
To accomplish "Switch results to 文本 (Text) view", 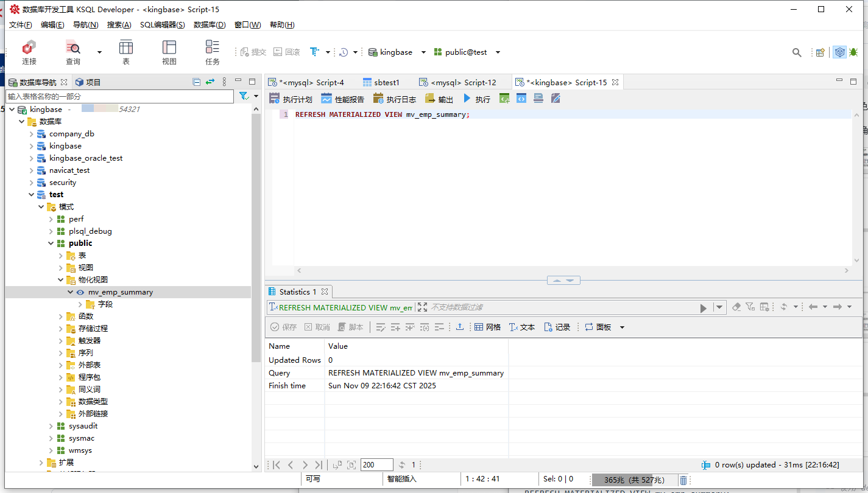I will 521,327.
